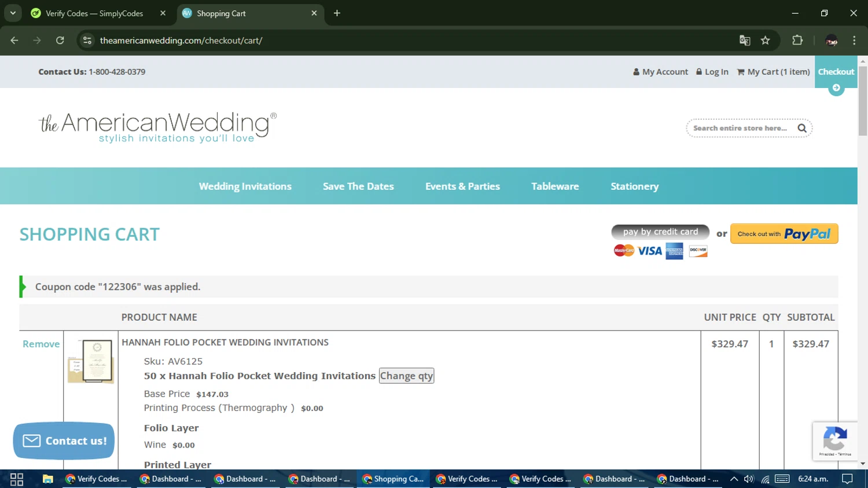This screenshot has width=868, height=488.
Task: Open Wedding Invitations menu
Action: point(245,186)
